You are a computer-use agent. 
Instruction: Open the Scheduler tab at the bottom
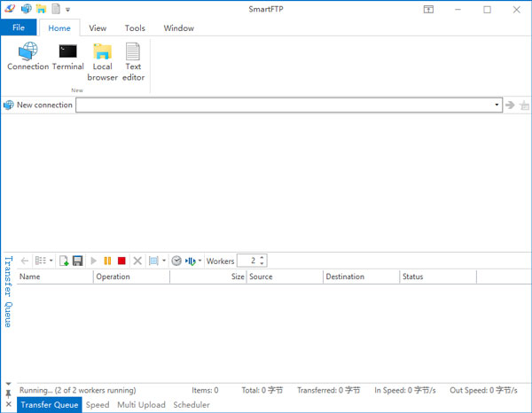coord(192,405)
